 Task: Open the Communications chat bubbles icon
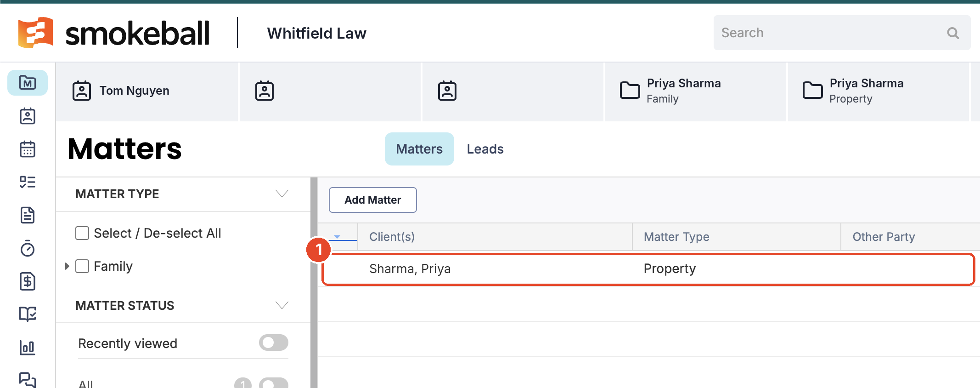click(x=28, y=380)
